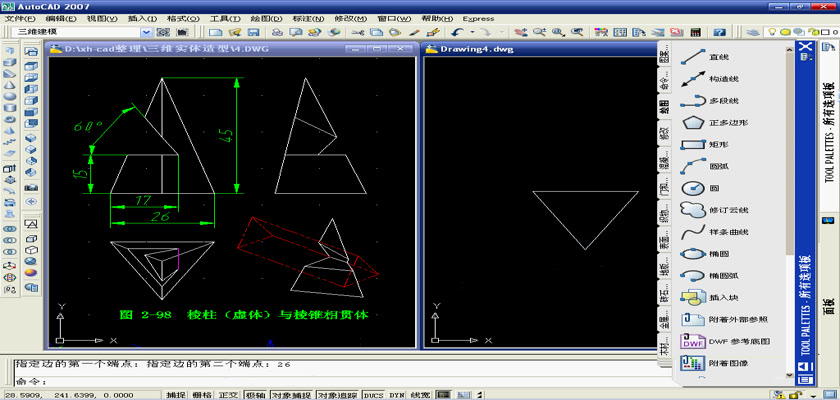Open the 编辑(E) menu
840x400 pixels.
coord(59,18)
